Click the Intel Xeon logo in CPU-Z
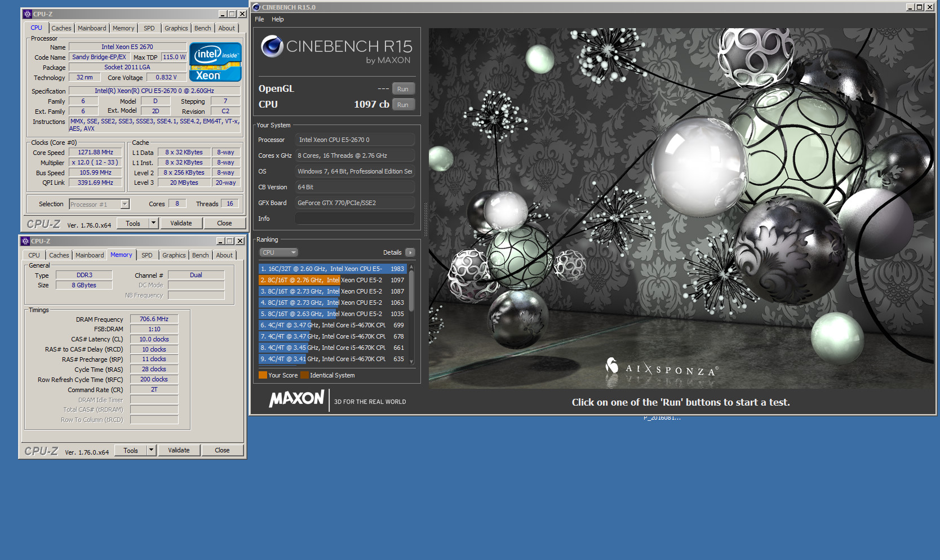This screenshot has height=560, width=940. [x=215, y=62]
